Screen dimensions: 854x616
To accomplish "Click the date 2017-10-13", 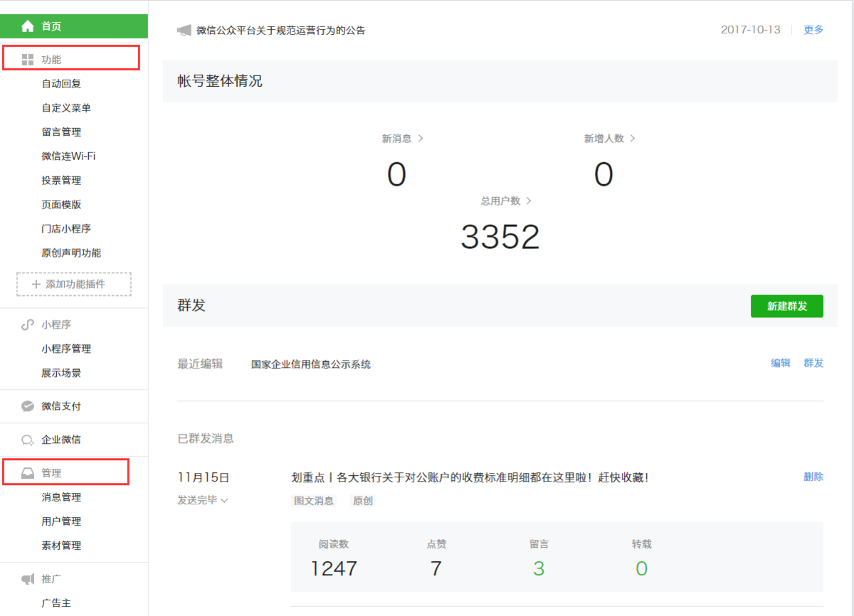I will pyautogui.click(x=751, y=30).
